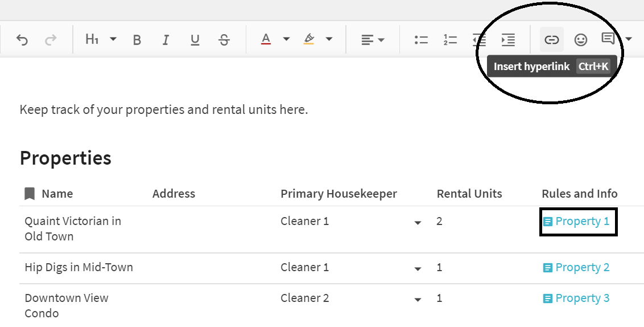The width and height of the screenshot is (644, 327).
Task: Insert a numbered list
Action: coord(450,40)
